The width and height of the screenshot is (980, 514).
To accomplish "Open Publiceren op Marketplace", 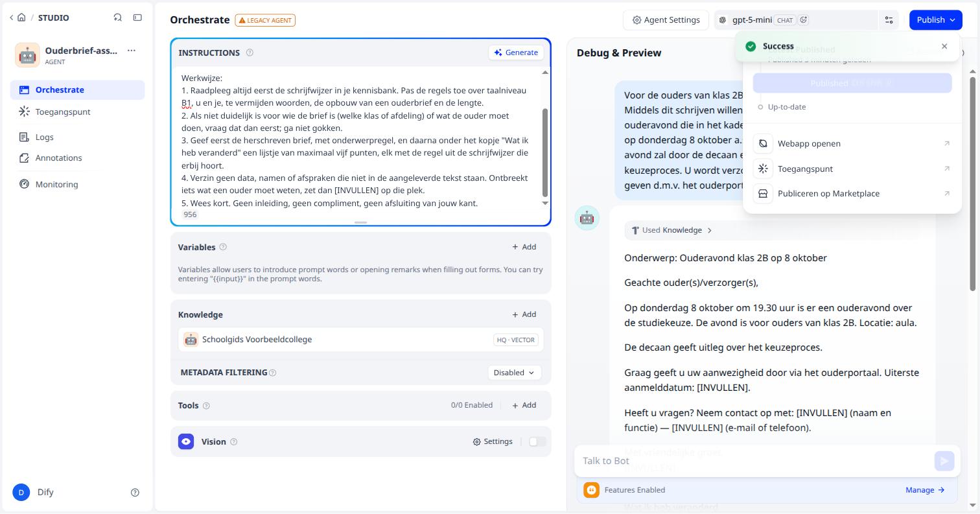I will click(x=852, y=193).
